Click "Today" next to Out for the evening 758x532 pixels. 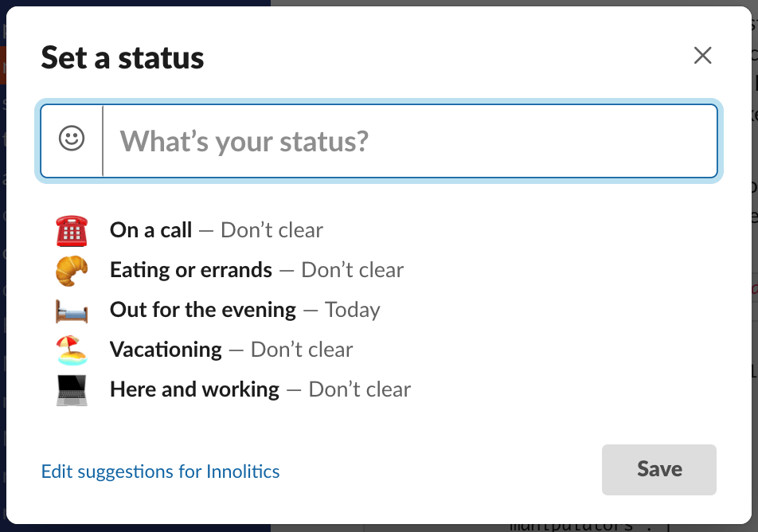tap(353, 310)
